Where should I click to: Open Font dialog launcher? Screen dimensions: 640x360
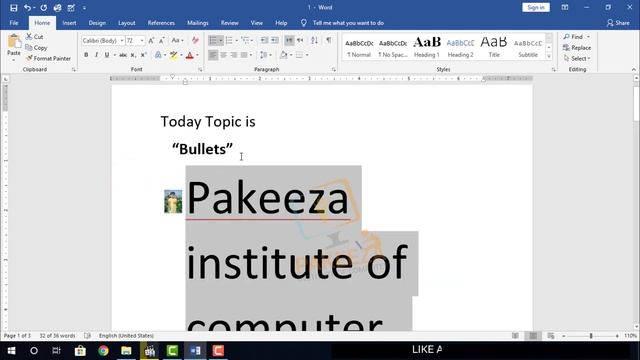point(200,70)
